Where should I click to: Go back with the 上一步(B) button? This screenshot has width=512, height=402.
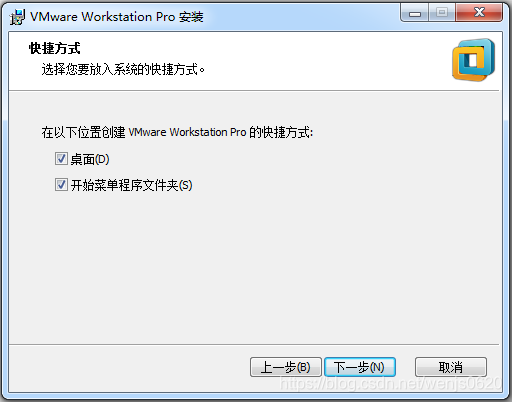(286, 367)
